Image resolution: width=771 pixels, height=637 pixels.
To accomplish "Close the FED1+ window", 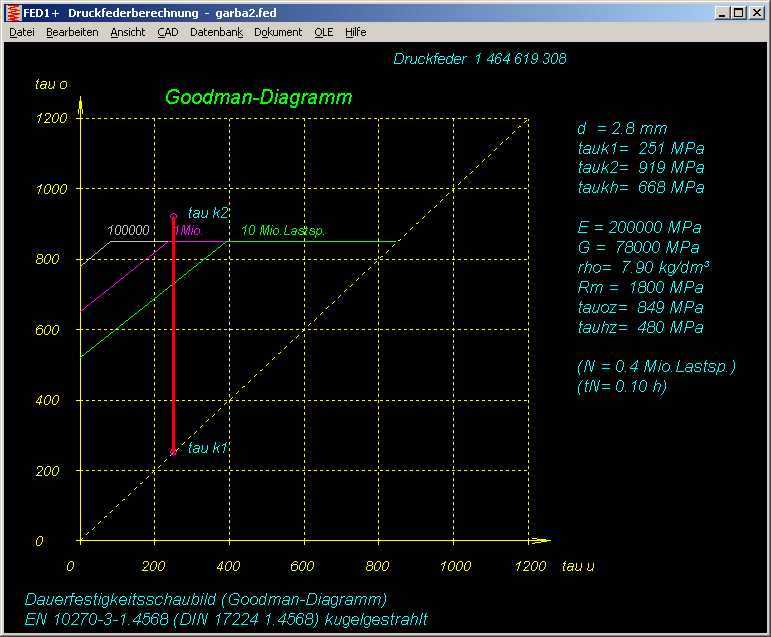I will pyautogui.click(x=756, y=13).
